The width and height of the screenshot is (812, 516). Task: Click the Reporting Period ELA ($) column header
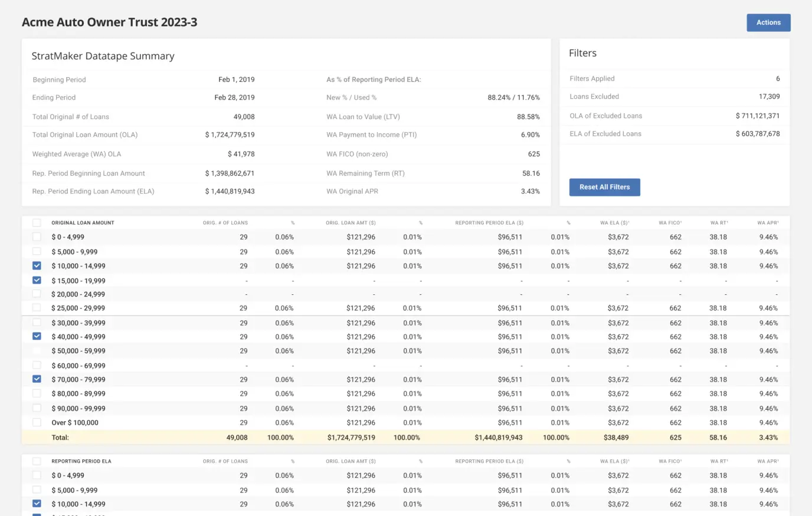489,223
